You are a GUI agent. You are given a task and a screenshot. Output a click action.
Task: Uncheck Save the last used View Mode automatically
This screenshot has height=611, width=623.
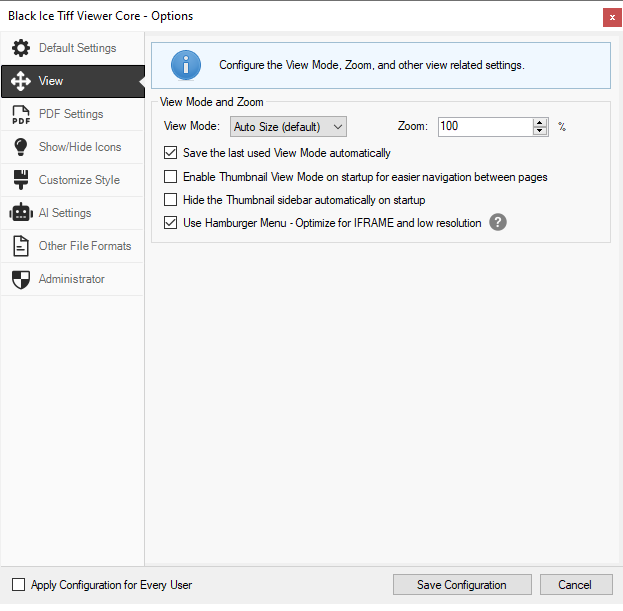(170, 153)
